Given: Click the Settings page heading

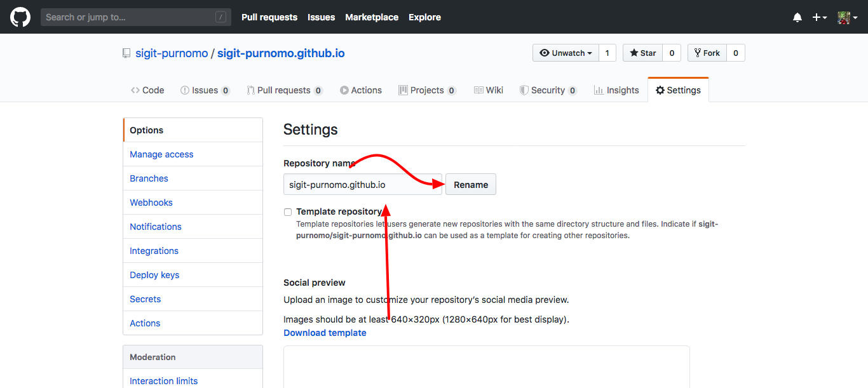Looking at the screenshot, I should (x=311, y=130).
